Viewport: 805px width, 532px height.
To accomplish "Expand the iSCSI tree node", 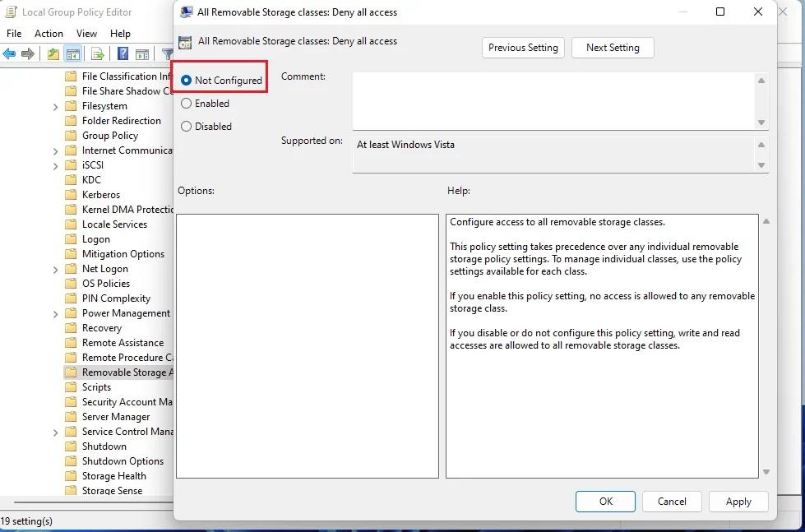I will click(x=55, y=166).
